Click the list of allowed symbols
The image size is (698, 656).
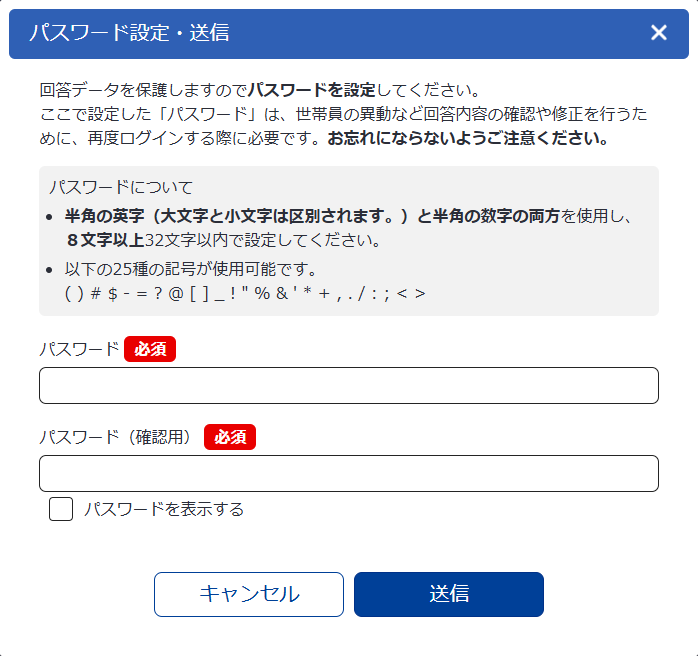[x=245, y=293]
